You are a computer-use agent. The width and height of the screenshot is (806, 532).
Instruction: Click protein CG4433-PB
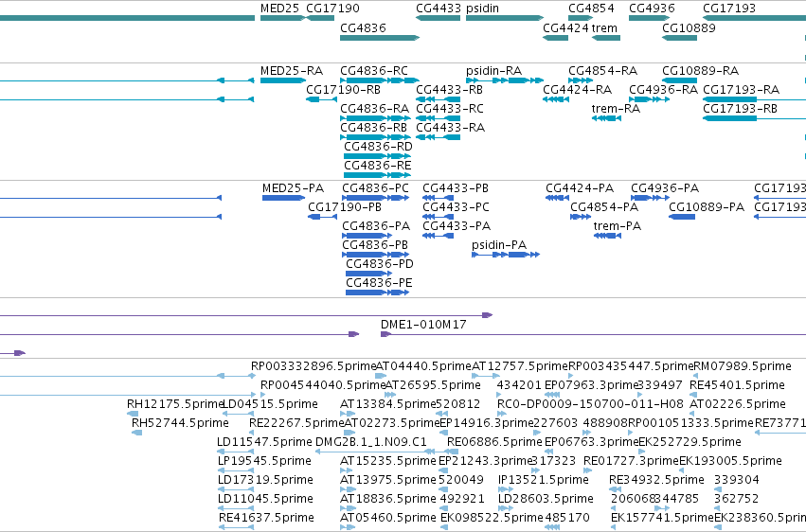pos(456,188)
